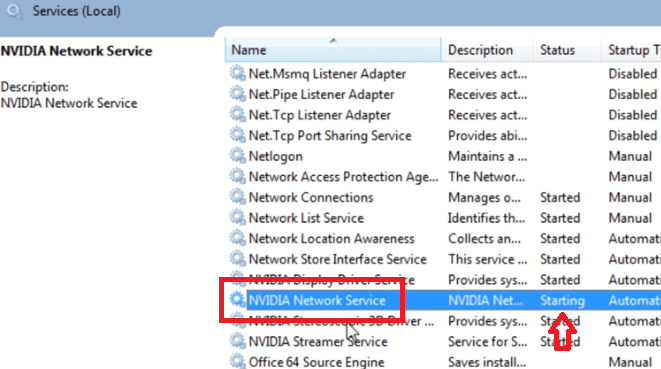This screenshot has height=369, width=661.
Task: Select the Office 64 Source Engine service
Action: tap(317, 362)
